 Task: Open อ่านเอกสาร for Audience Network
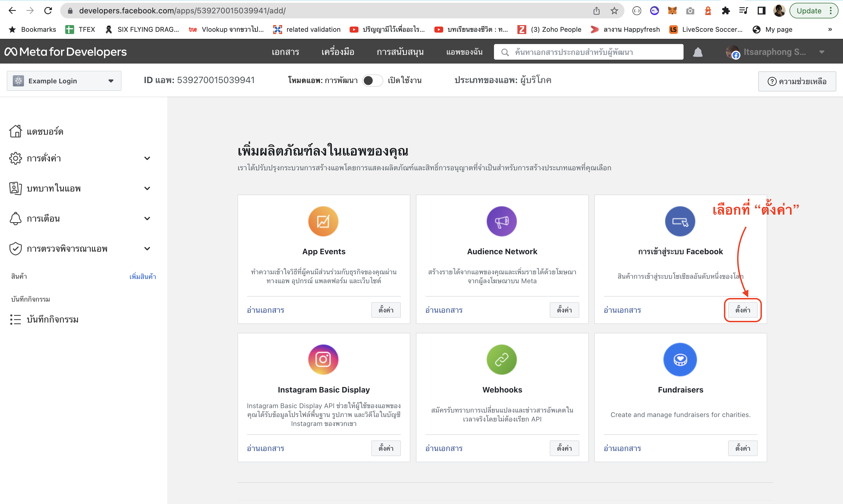(444, 310)
